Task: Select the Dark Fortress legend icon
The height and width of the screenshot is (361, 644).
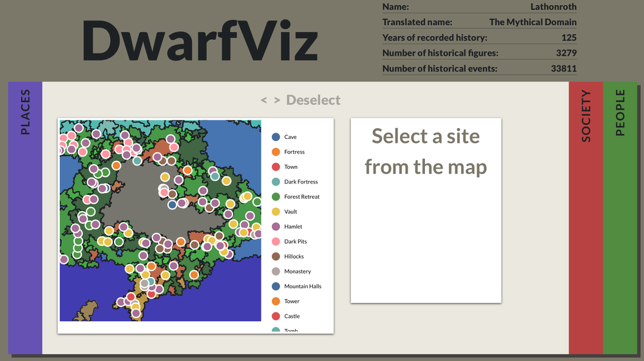Action: point(276,182)
